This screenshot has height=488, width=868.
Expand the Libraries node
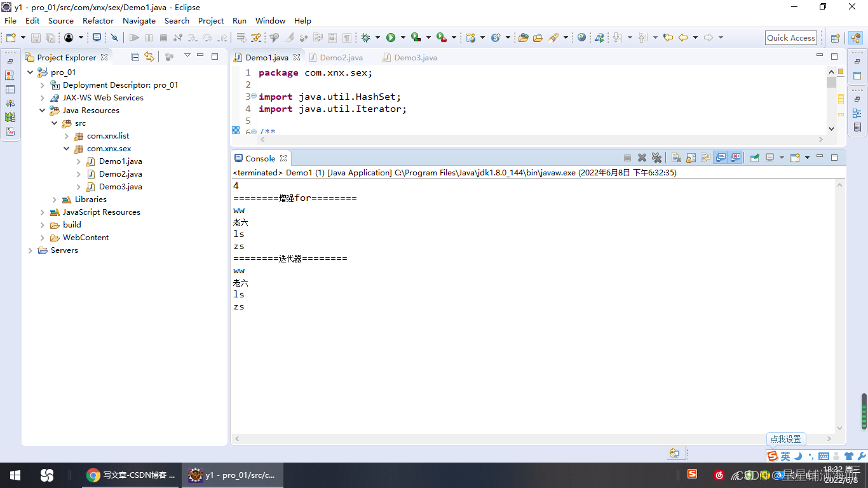pos(54,200)
